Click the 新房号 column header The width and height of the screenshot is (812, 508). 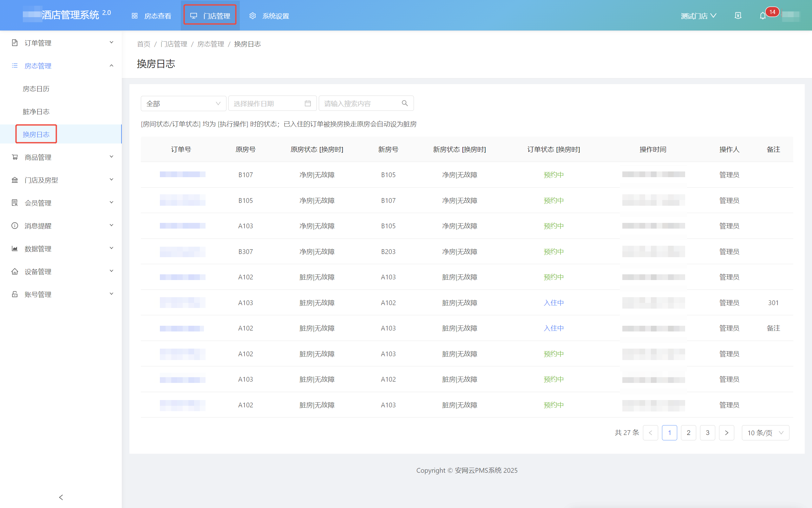388,150
